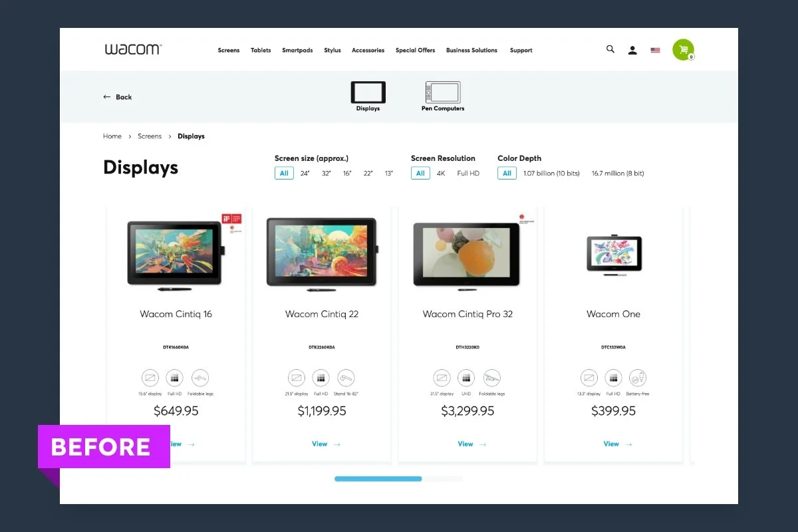Viewport: 798px width, 532px height.
Task: Open the Support menu
Action: [x=521, y=51]
